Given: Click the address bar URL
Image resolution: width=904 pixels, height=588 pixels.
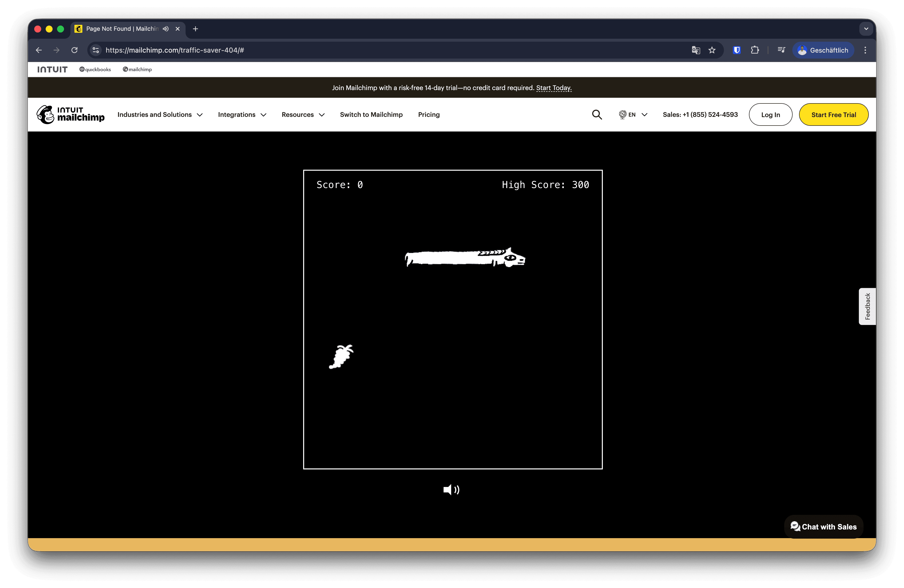Looking at the screenshot, I should [x=175, y=50].
